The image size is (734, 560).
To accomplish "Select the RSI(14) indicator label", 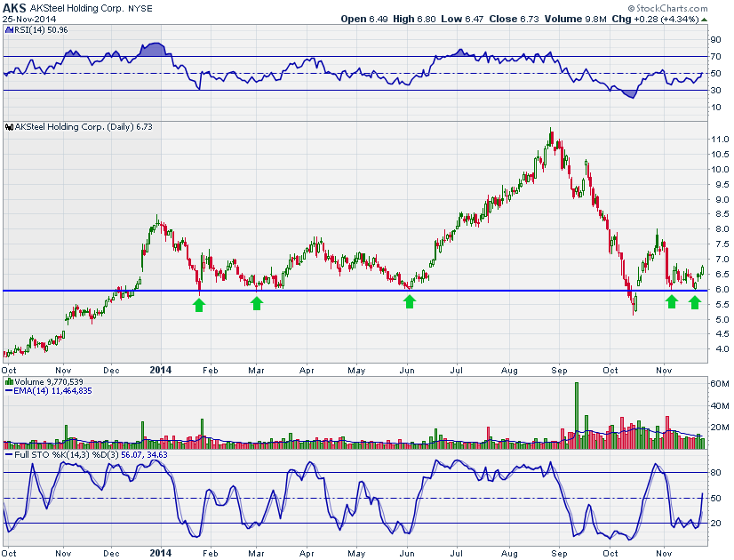I will [25, 30].
